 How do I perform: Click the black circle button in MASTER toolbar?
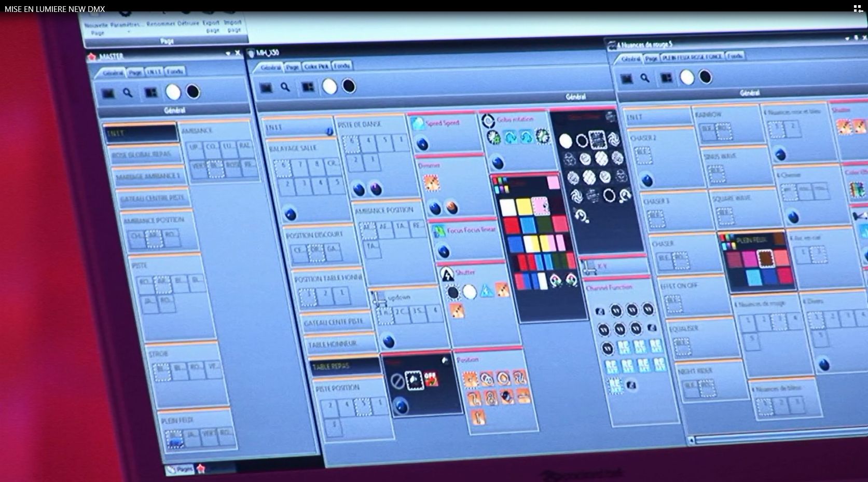pyautogui.click(x=193, y=92)
